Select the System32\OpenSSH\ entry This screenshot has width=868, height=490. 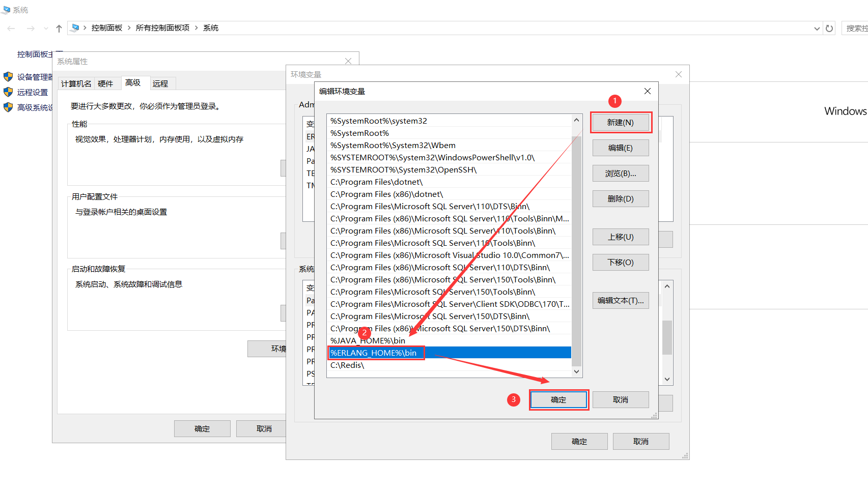click(x=449, y=170)
